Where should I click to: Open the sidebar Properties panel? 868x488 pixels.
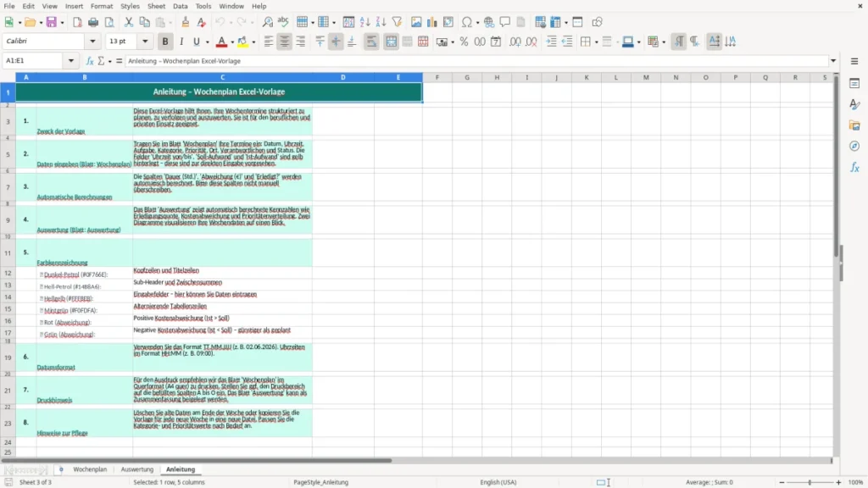[854, 84]
